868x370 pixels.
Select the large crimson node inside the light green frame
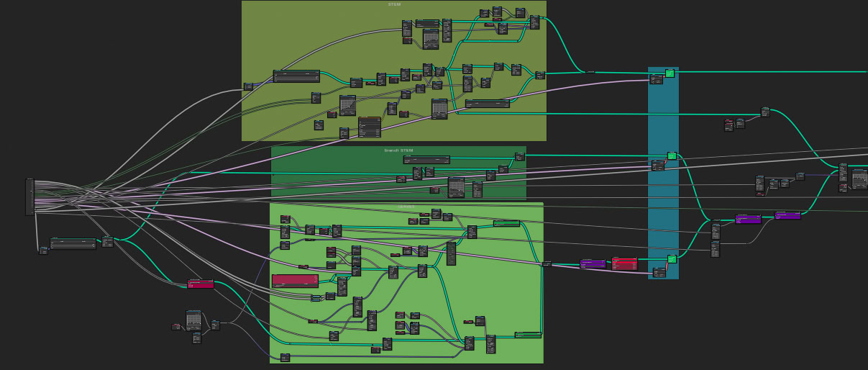point(295,281)
